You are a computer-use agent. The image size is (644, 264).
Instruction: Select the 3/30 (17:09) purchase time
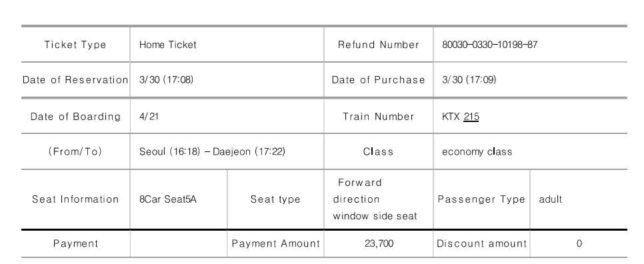[469, 79]
